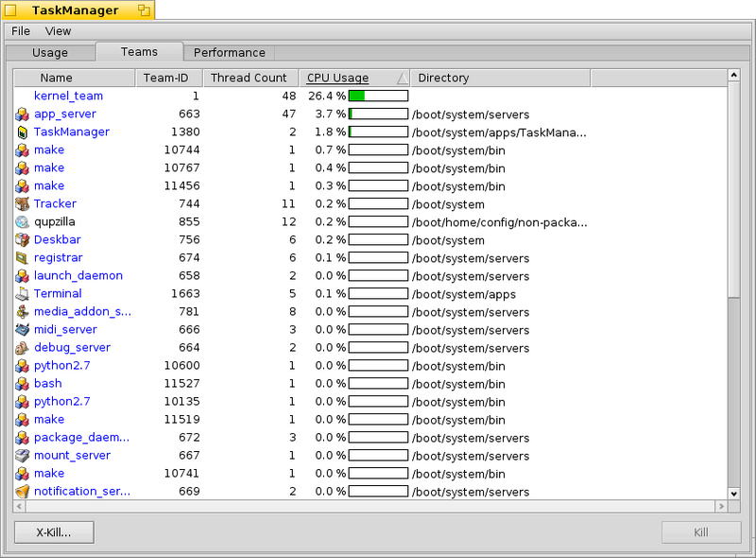This screenshot has width=756, height=558.
Task: Click the TaskManager CPU usage bar
Action: tap(379, 131)
